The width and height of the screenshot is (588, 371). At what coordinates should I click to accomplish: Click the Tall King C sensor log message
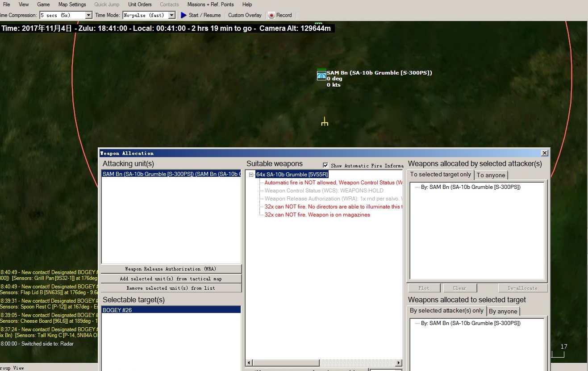tap(49, 333)
